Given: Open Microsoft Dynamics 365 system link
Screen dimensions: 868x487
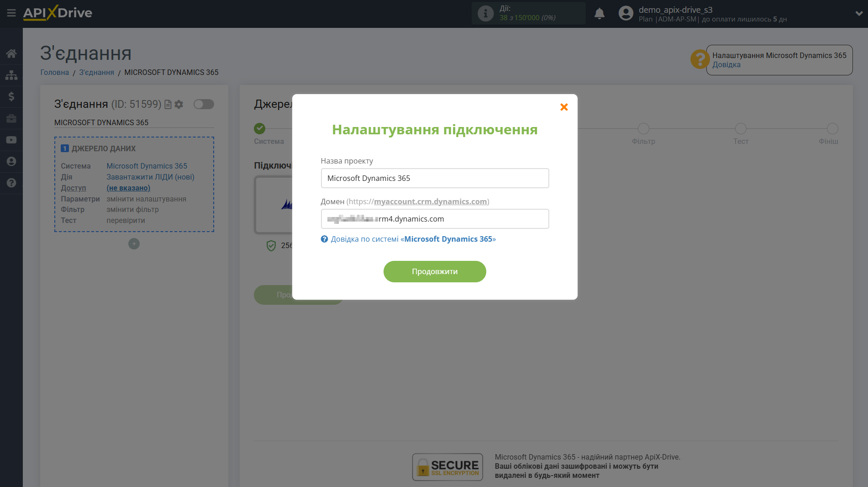Looking at the screenshot, I should click(x=147, y=166).
